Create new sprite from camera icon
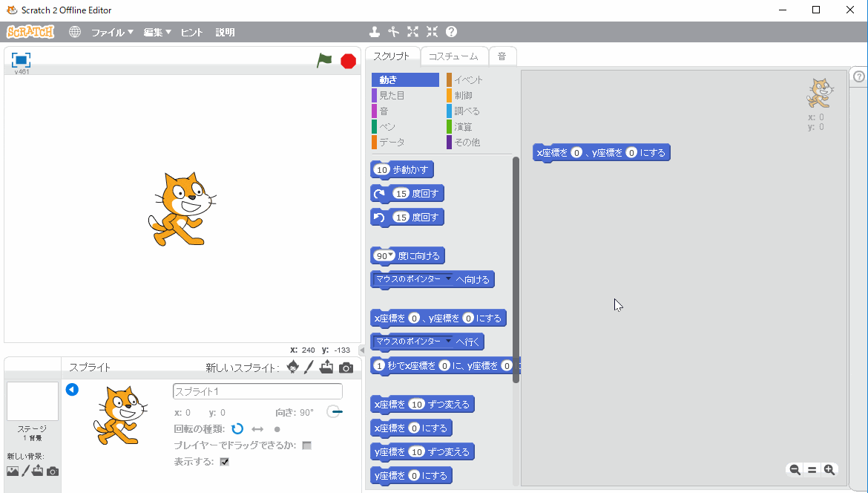Viewport: 868px width, 493px height. point(346,368)
